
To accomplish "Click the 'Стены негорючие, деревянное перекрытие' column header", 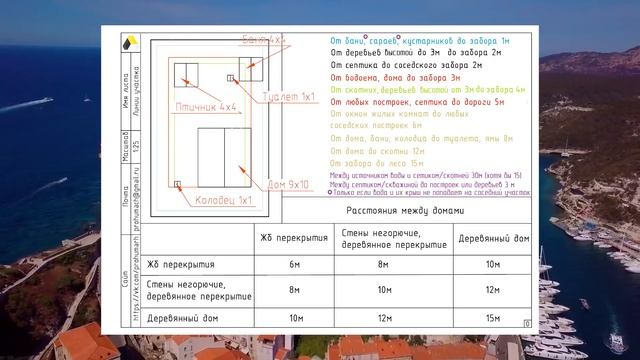I will tap(394, 239).
